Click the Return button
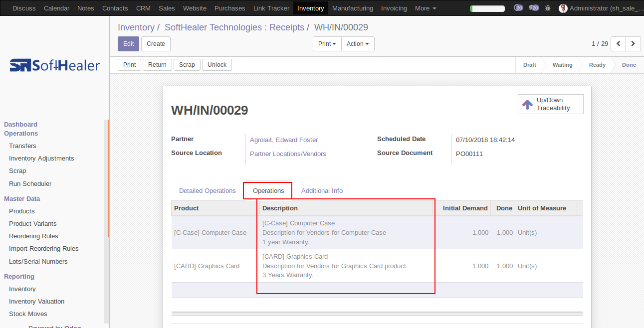 coord(157,65)
